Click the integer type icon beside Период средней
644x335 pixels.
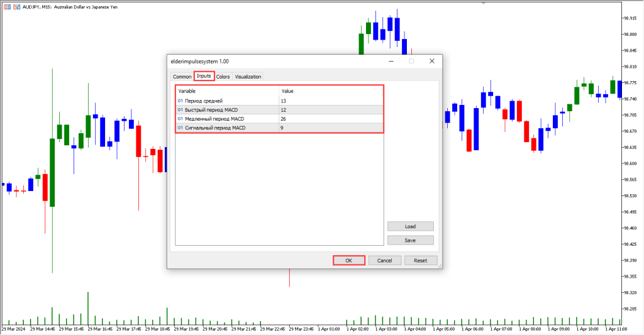coord(180,101)
